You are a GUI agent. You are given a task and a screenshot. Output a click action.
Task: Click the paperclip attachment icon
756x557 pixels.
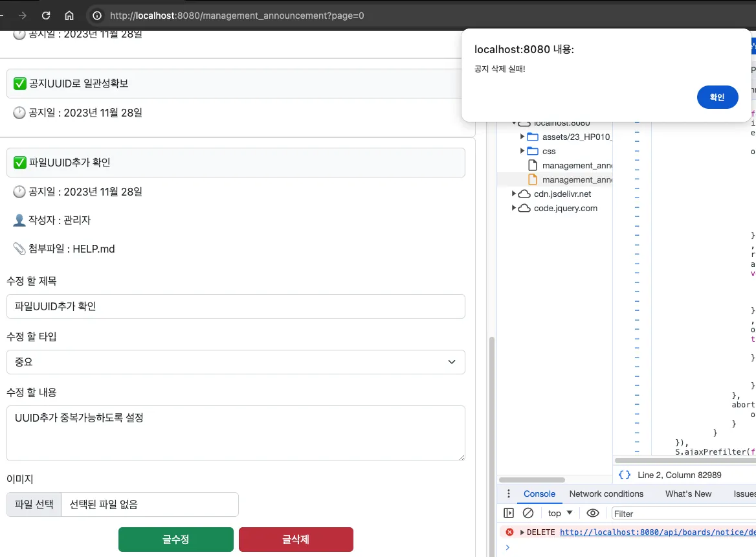19,249
